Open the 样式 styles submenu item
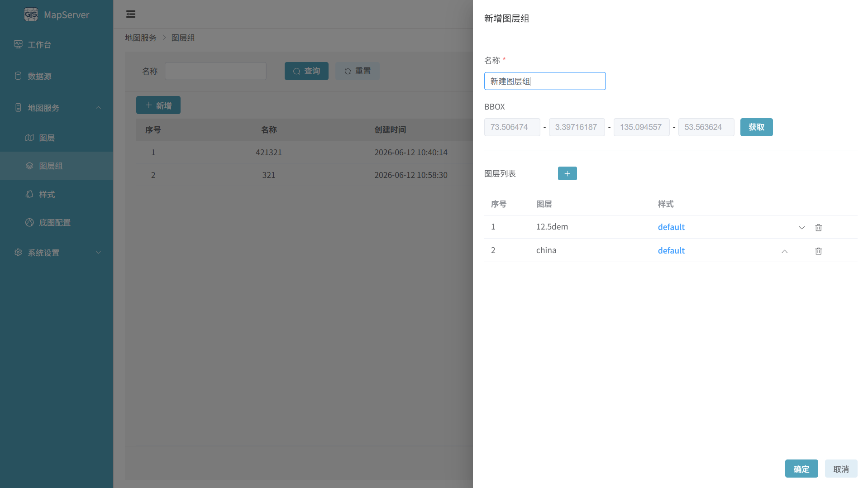The width and height of the screenshot is (868, 488). coord(57,194)
